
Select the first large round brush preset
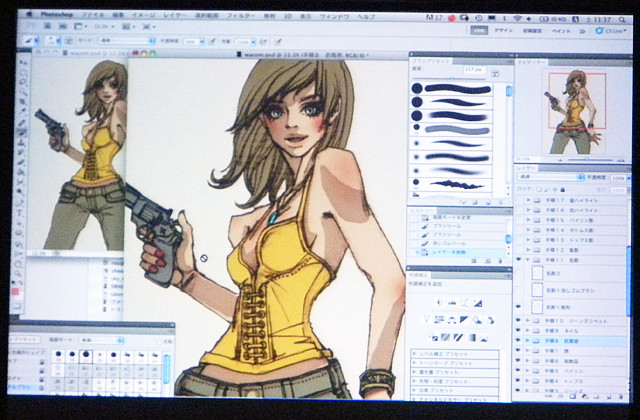point(451,88)
